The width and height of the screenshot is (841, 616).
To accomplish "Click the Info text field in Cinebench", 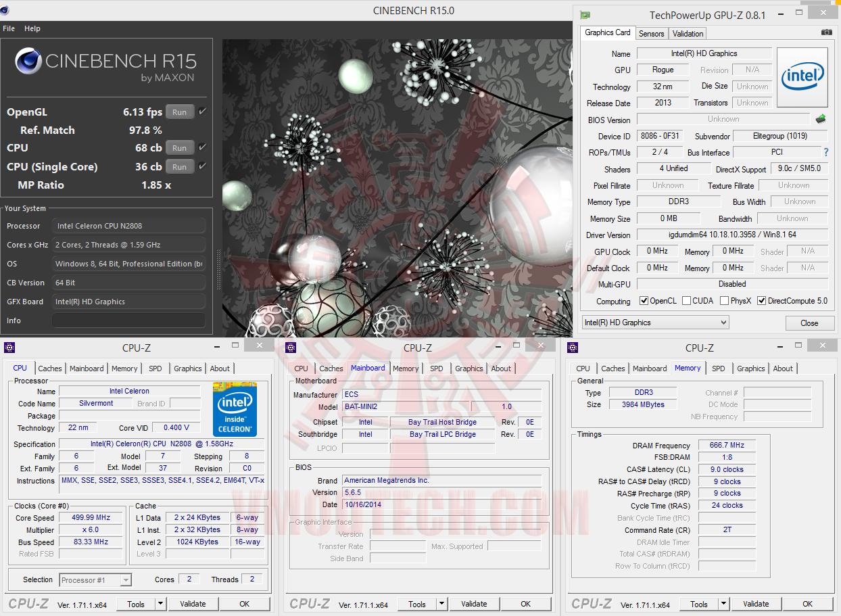I will [x=128, y=321].
